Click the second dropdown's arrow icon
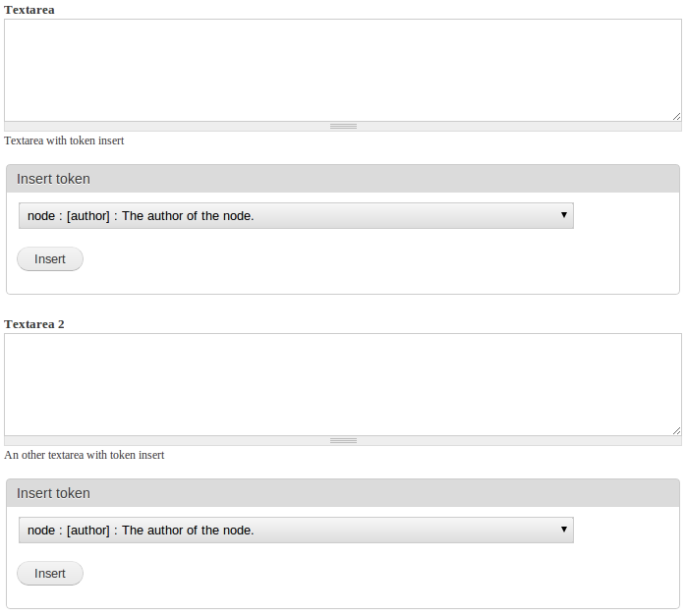The height and width of the screenshot is (616, 686). 564,529
